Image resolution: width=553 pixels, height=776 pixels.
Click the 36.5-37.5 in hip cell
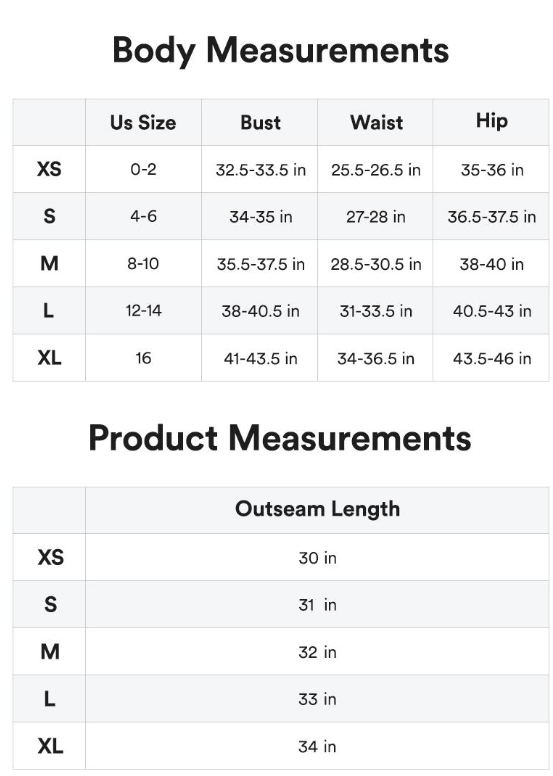coord(491,216)
